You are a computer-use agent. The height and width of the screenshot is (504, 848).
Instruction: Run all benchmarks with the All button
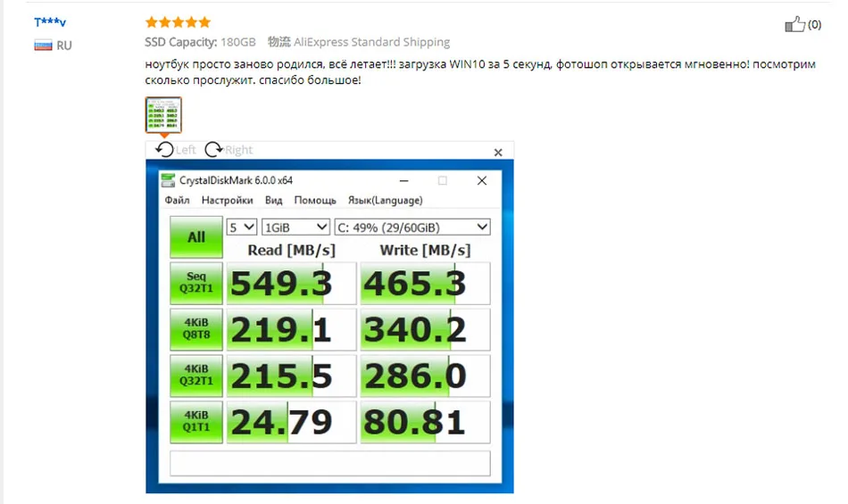[x=196, y=236]
